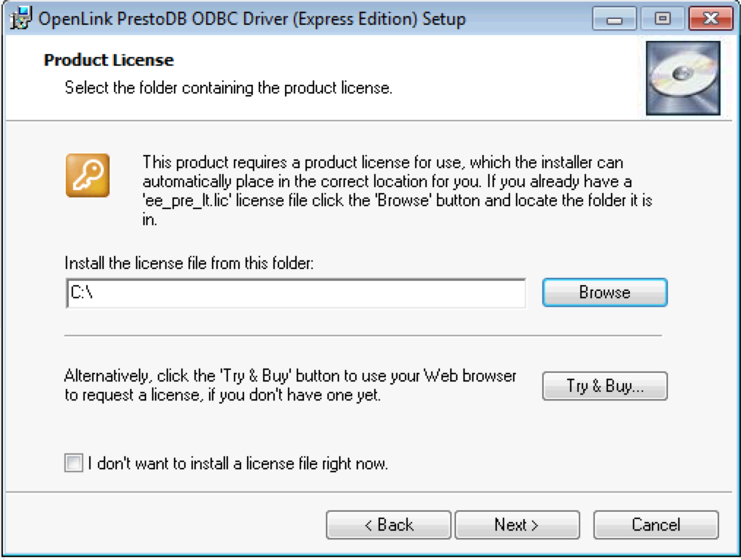Click the "I don't want to install" label text

(237, 463)
